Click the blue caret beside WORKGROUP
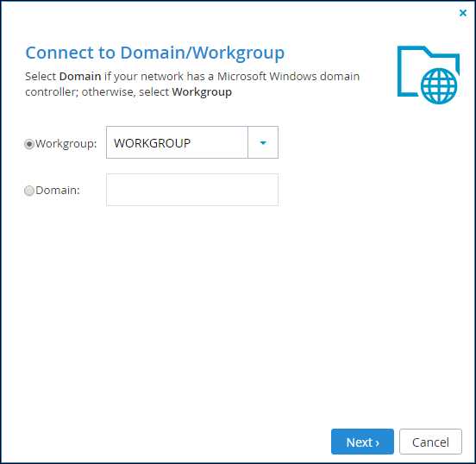 [x=263, y=142]
